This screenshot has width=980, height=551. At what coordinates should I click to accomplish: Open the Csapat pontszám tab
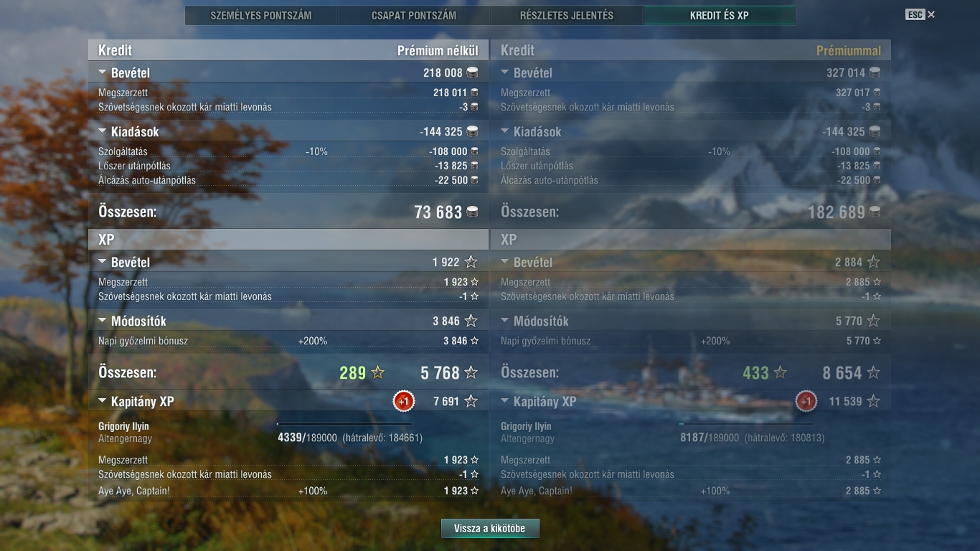(414, 15)
